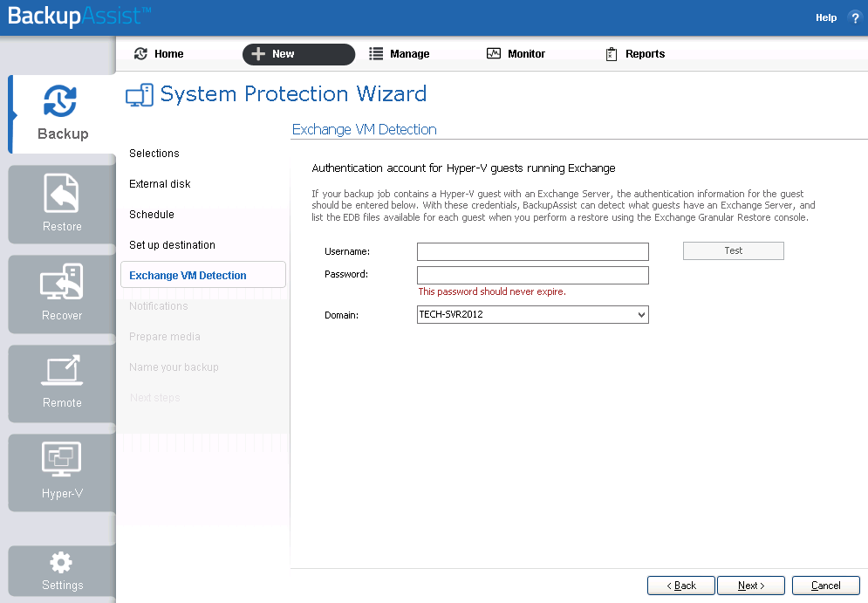
Task: Click the Manage list icon
Action: tap(376, 54)
